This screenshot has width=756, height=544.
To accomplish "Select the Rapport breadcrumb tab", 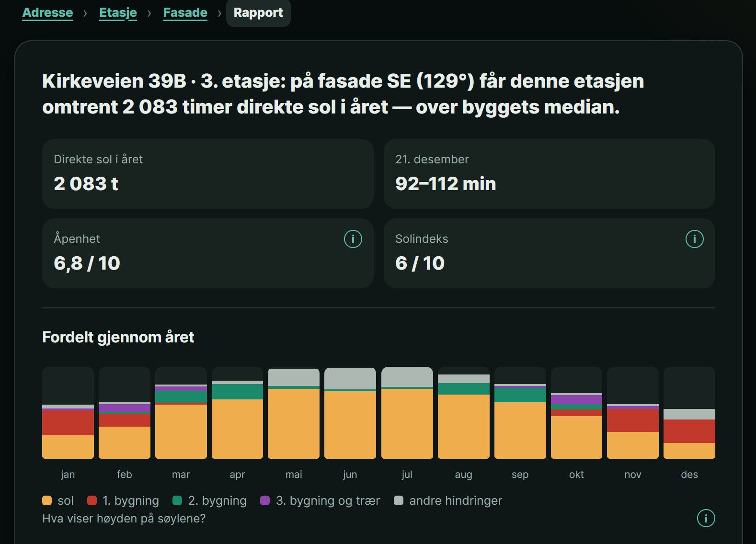I will [258, 12].
